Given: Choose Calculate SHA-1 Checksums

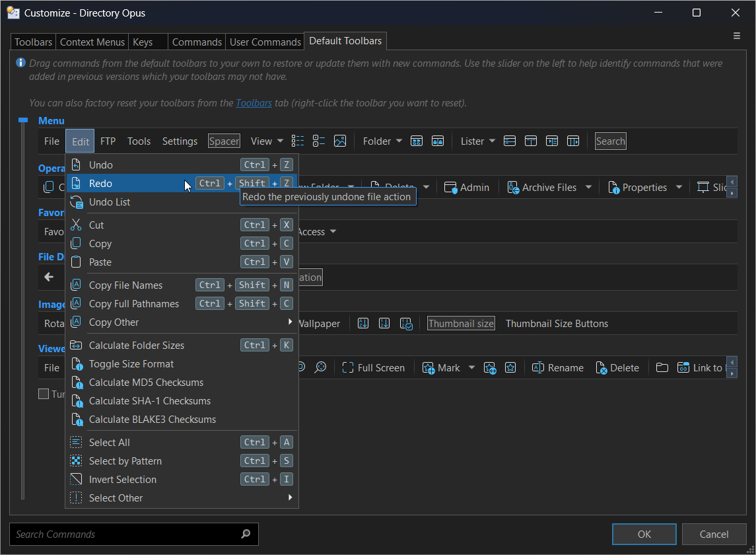Looking at the screenshot, I should tap(182, 401).
